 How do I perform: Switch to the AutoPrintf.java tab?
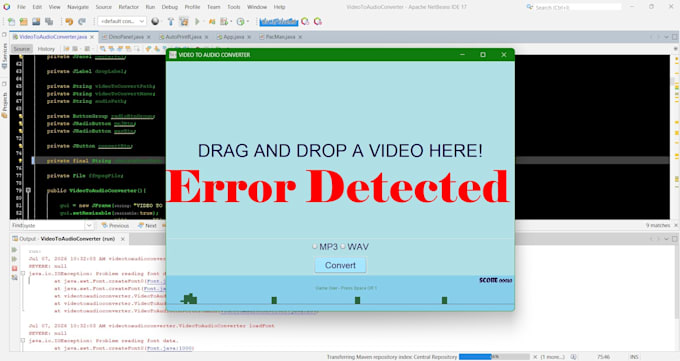[183, 37]
